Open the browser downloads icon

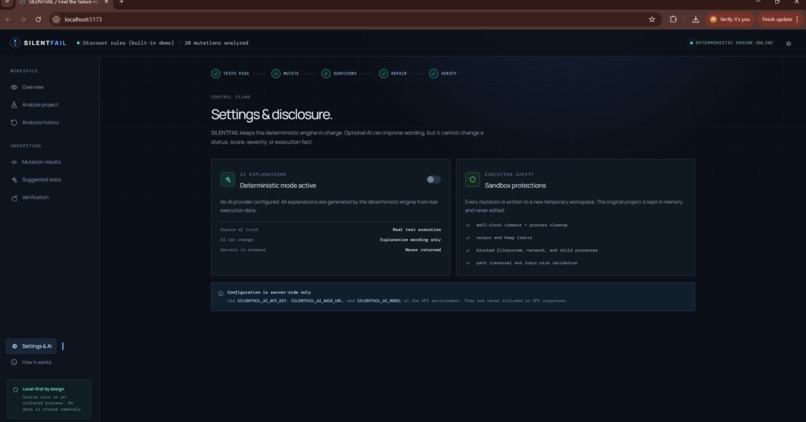(695, 20)
